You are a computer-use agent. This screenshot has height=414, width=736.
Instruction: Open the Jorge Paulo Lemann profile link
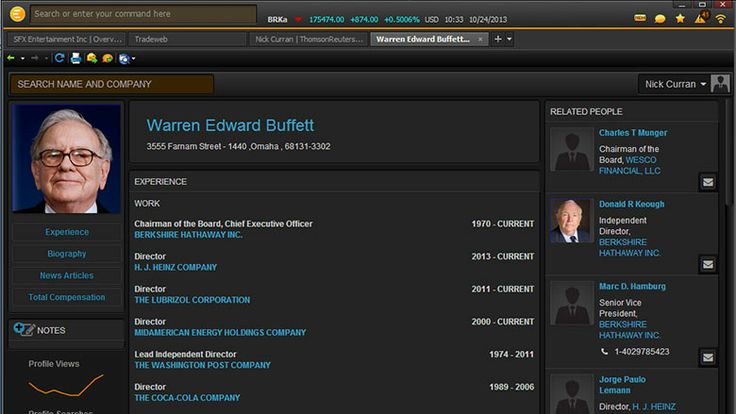tap(622, 385)
